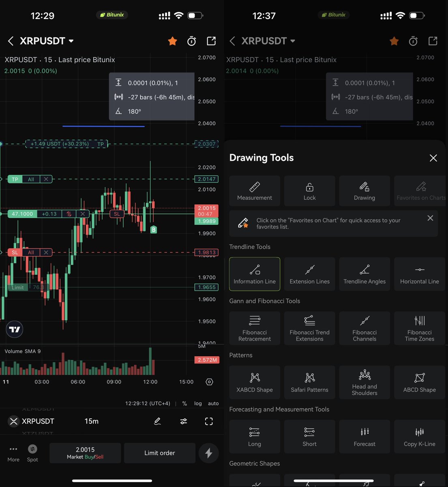The height and width of the screenshot is (487, 448).
Task: Open the price alert clock icon on left screen
Action: tap(192, 41)
